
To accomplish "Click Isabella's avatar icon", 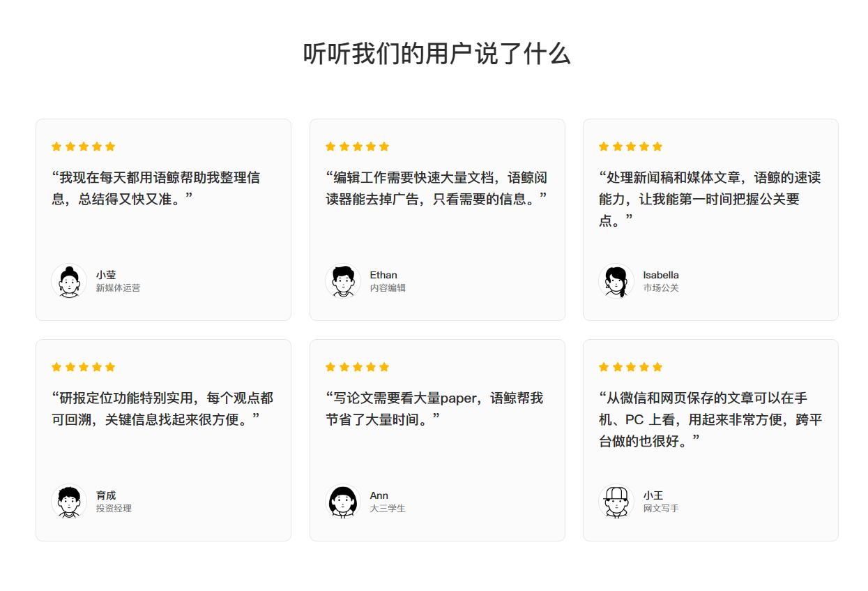I will click(616, 281).
